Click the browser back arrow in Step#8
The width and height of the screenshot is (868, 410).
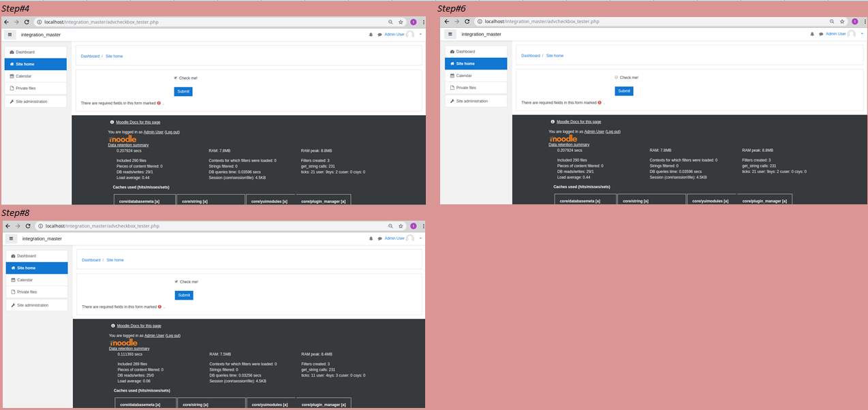tap(7, 226)
